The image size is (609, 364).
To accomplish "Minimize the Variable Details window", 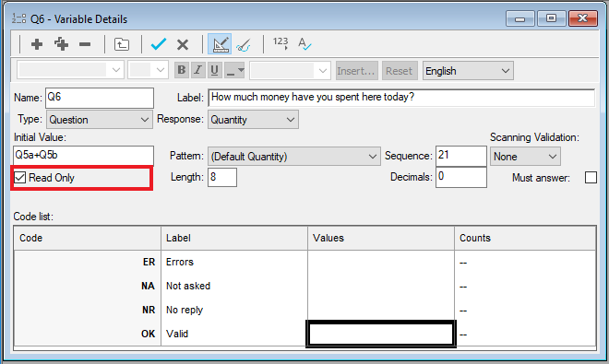I will (x=520, y=18).
